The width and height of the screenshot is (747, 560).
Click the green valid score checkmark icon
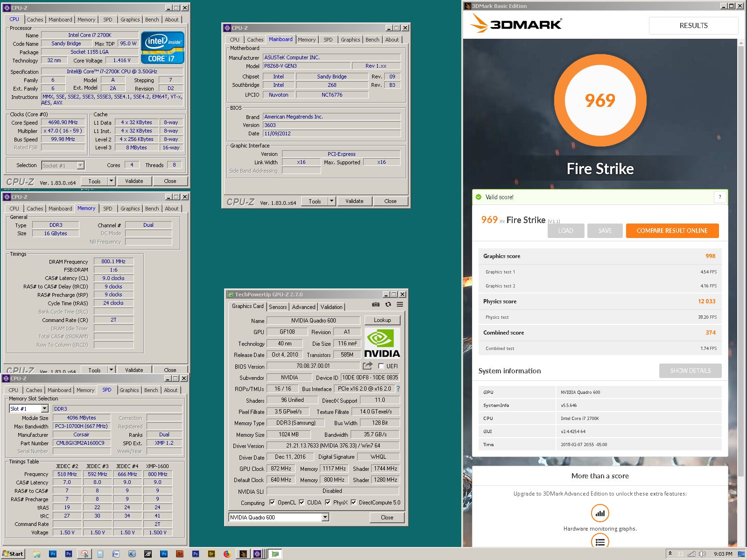pyautogui.click(x=479, y=197)
